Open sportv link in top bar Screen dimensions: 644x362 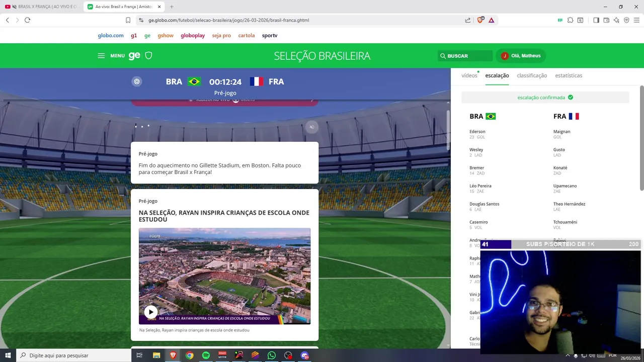point(270,36)
